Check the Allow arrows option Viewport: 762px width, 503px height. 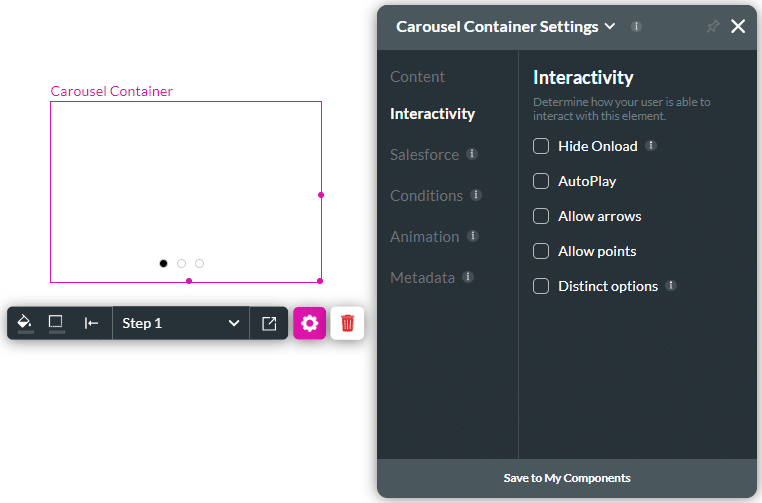pyautogui.click(x=541, y=216)
